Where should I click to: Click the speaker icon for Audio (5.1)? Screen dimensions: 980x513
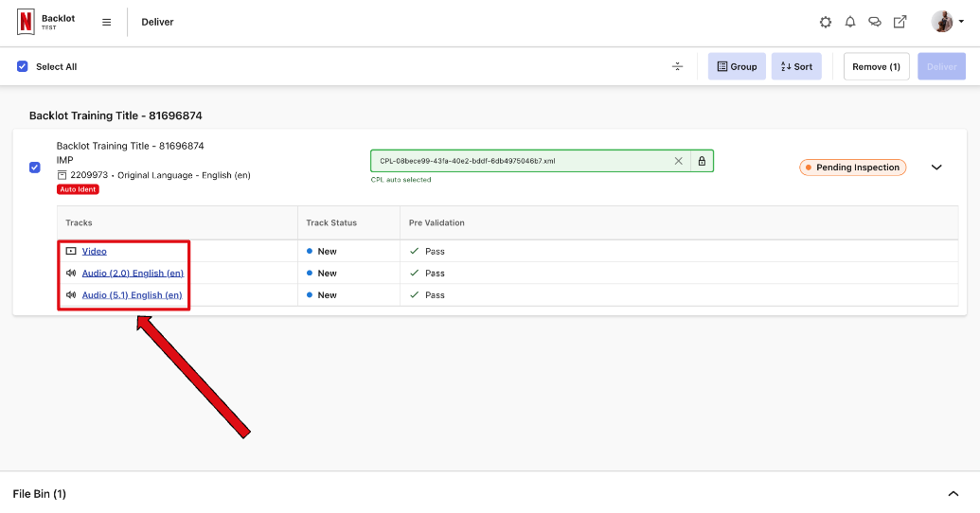(x=71, y=295)
